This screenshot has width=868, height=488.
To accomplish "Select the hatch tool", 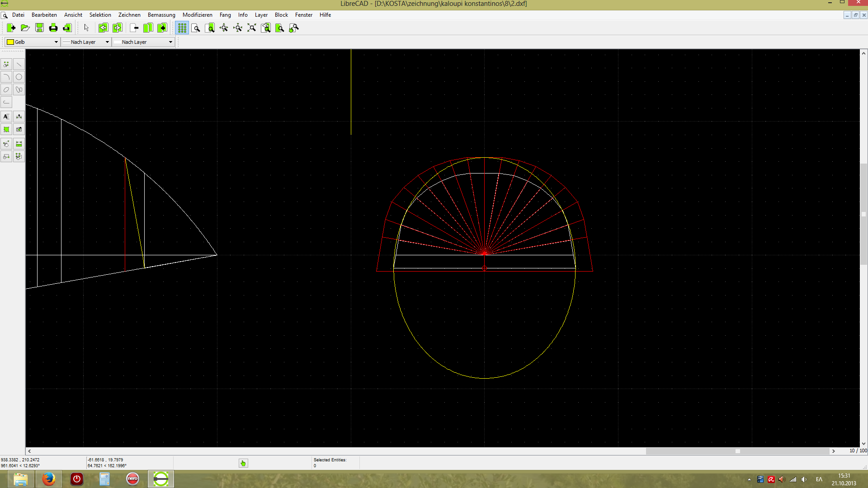I will [x=6, y=129].
